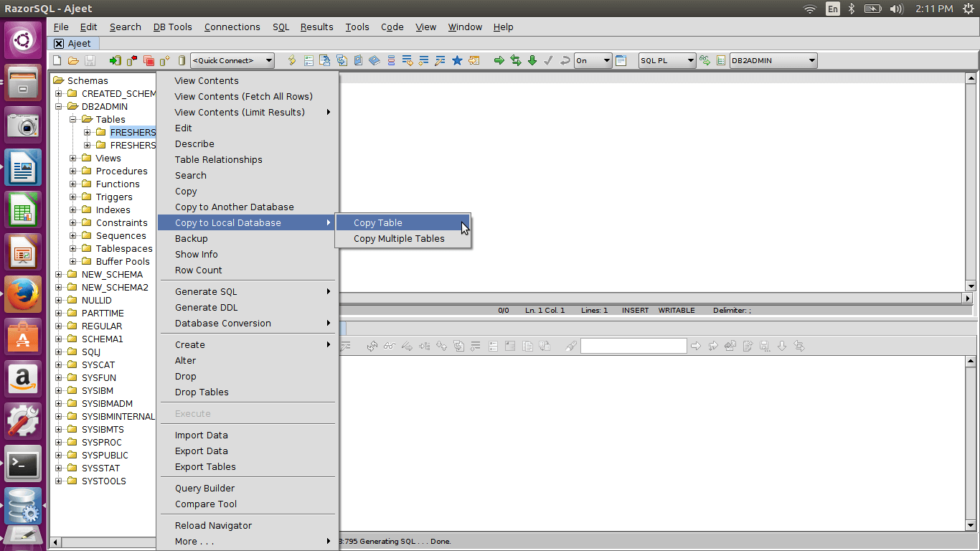Expand the SYSTOOLS schema node
This screenshot has height=551, width=980.
click(59, 481)
